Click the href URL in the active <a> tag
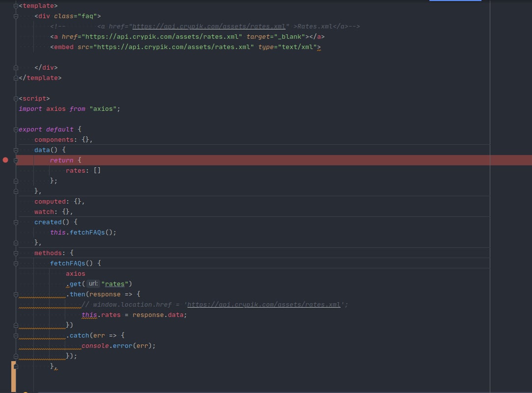 162,37
